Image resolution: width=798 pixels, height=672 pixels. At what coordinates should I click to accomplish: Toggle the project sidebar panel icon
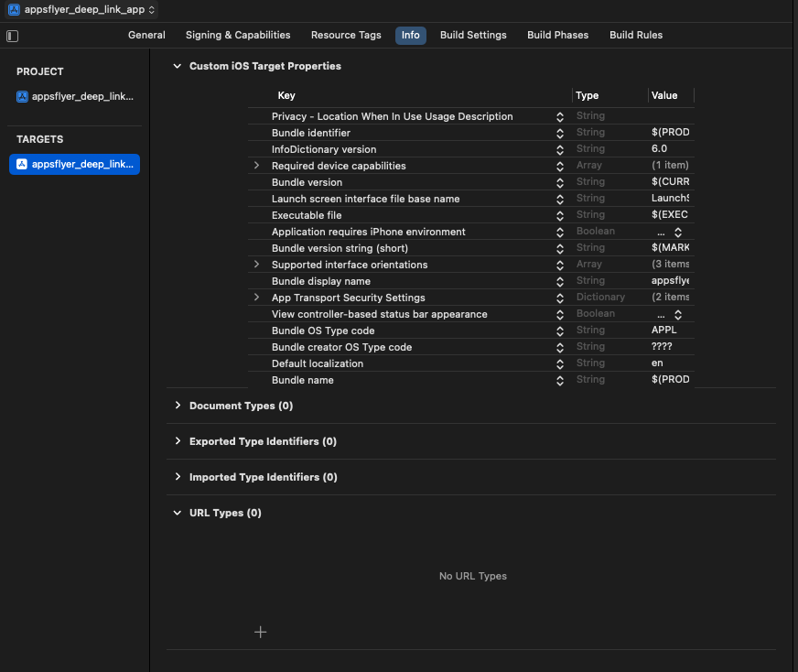[12, 36]
